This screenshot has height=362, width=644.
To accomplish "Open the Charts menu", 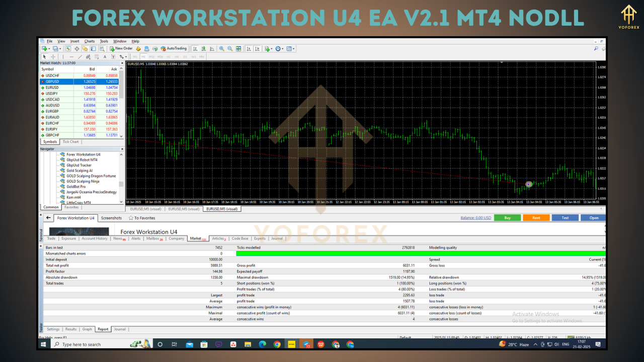I will 90,41.
